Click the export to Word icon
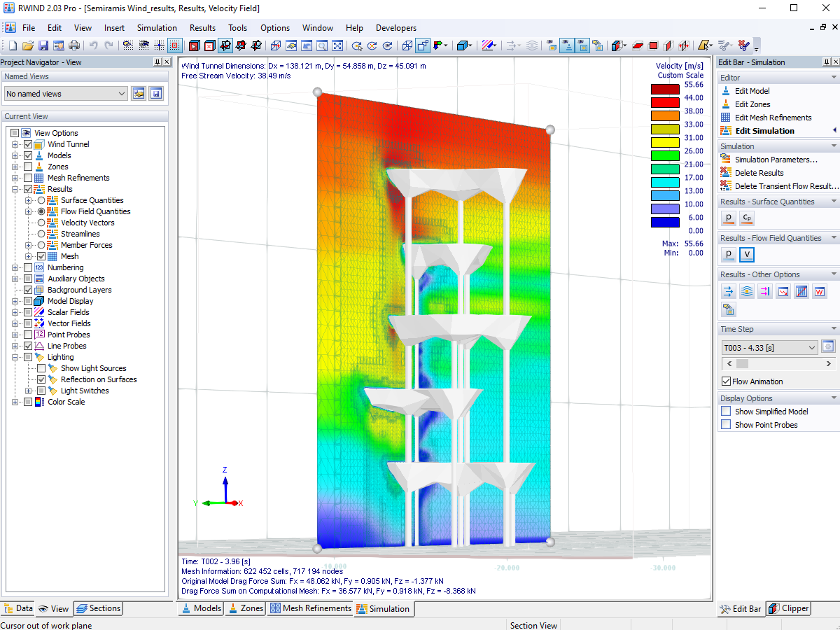The height and width of the screenshot is (630, 840). (x=820, y=291)
